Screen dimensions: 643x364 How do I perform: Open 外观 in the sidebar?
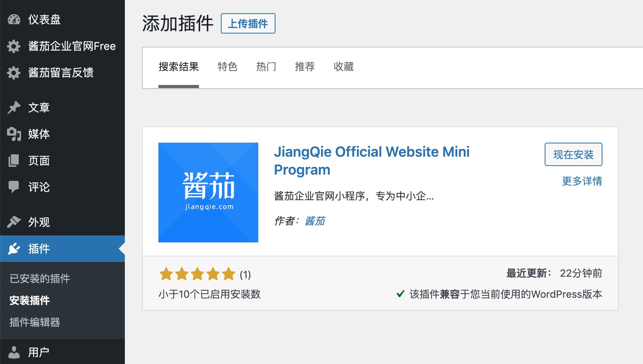tap(62, 222)
